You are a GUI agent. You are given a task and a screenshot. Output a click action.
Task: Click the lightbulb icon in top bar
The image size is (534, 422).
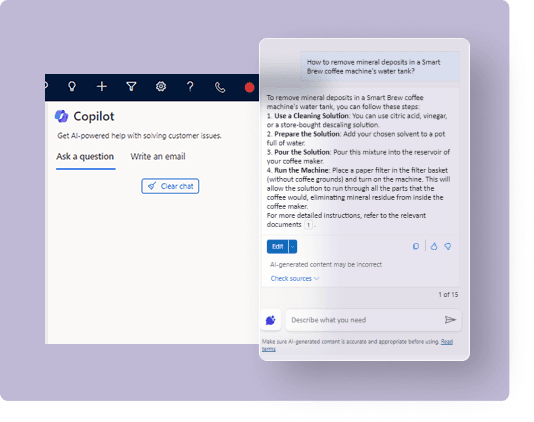point(72,87)
